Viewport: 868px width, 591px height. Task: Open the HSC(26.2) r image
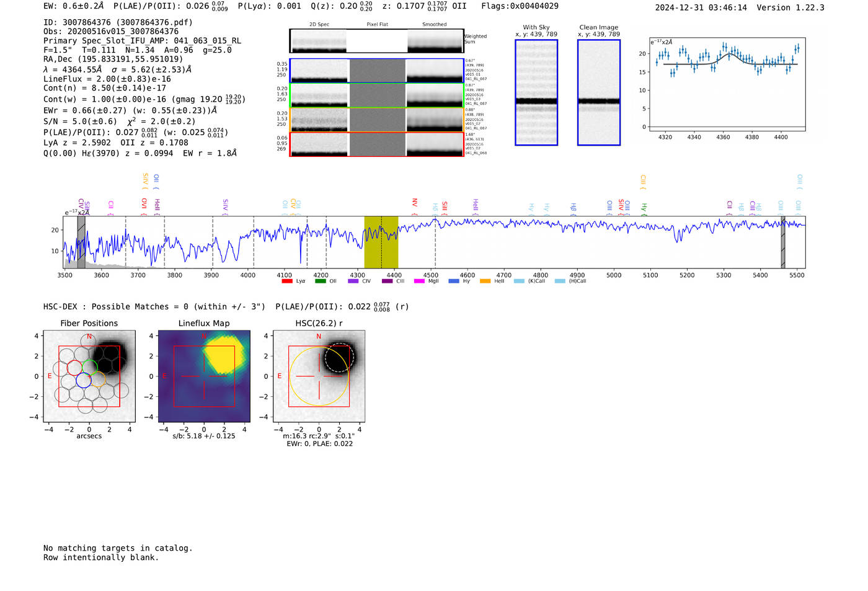319,376
